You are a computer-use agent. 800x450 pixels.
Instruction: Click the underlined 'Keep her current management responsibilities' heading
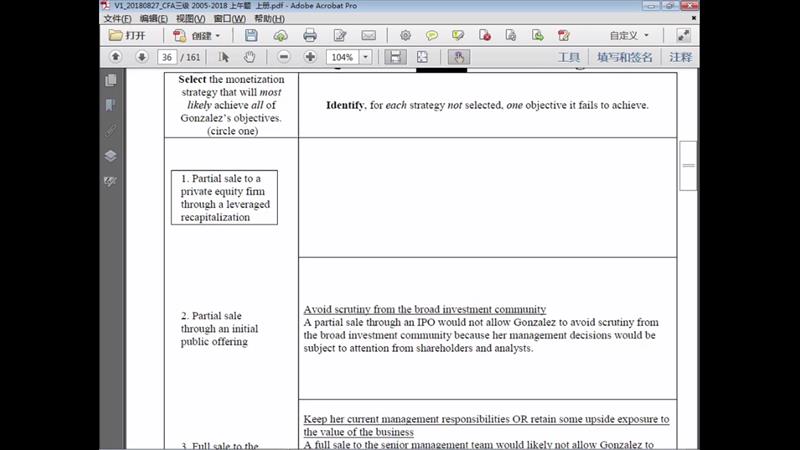pyautogui.click(x=486, y=425)
